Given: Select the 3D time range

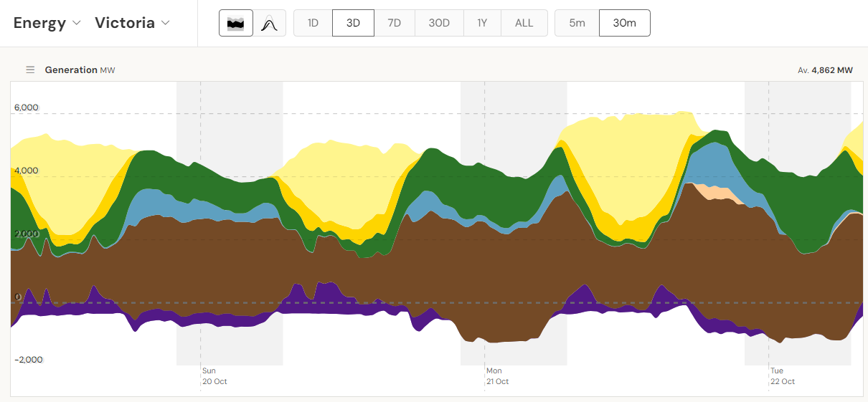Looking at the screenshot, I should tap(353, 23).
